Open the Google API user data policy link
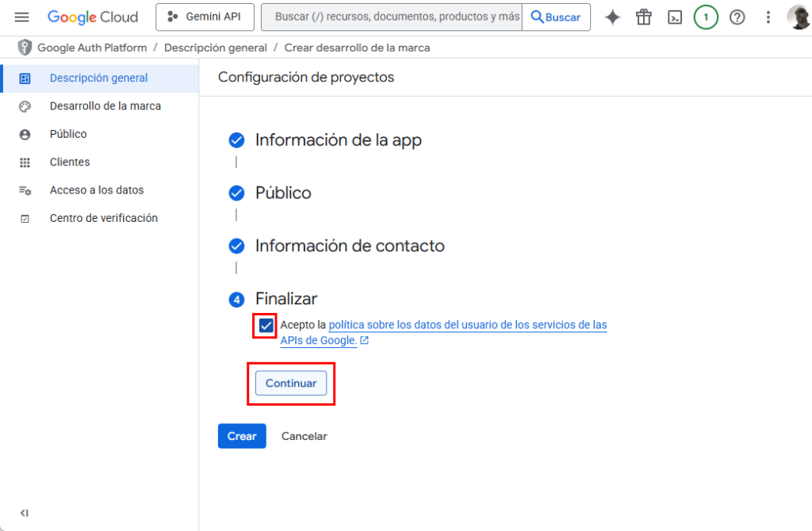The image size is (812, 531). tap(467, 325)
